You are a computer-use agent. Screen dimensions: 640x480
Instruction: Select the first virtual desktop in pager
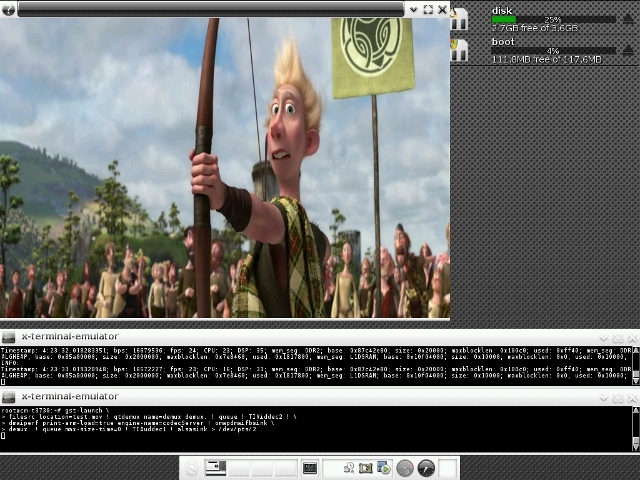pyautogui.click(x=216, y=468)
